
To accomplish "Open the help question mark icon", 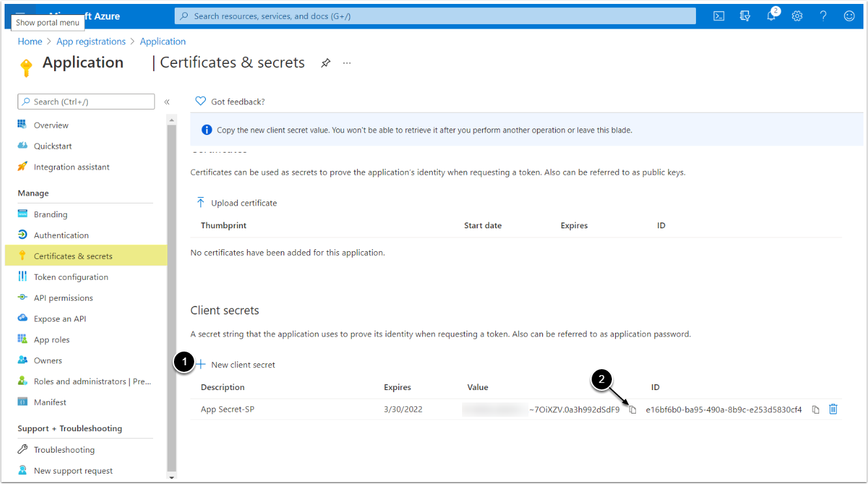I will [823, 16].
